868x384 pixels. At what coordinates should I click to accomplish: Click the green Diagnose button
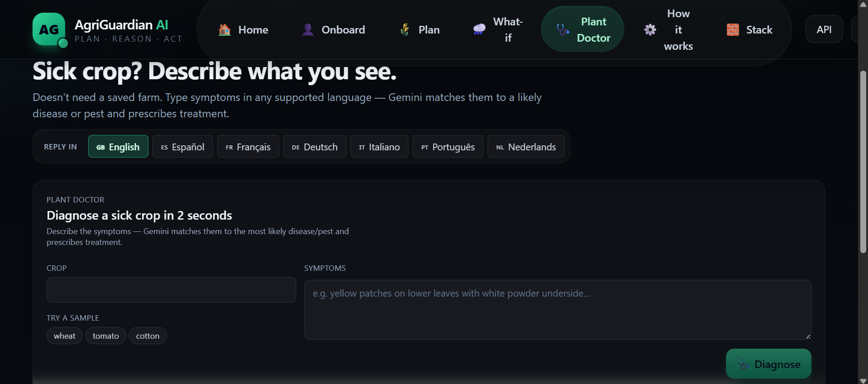point(768,364)
